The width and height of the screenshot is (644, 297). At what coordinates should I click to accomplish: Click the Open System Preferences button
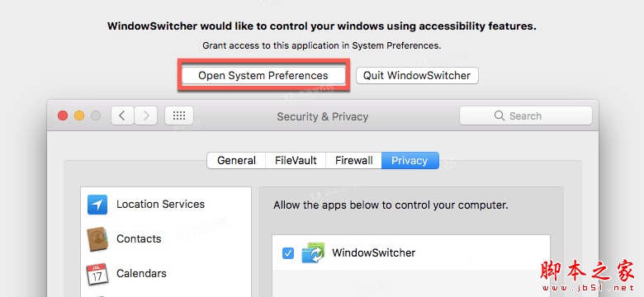tap(263, 75)
